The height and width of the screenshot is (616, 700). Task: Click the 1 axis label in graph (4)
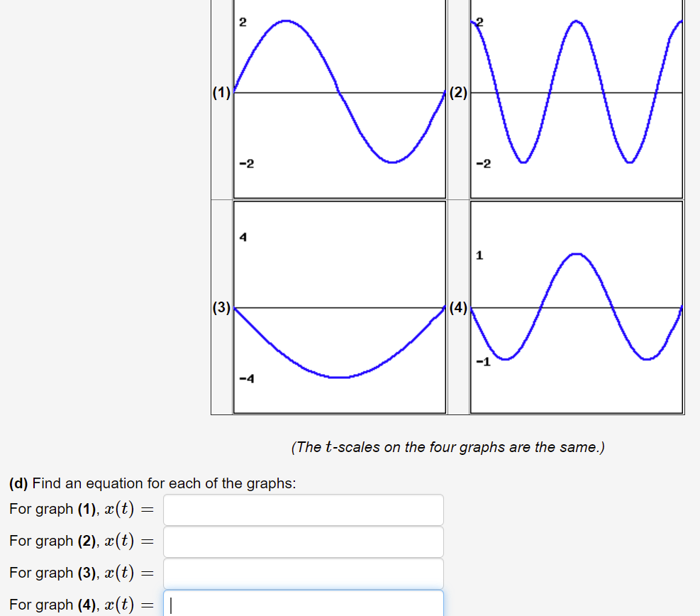(479, 256)
